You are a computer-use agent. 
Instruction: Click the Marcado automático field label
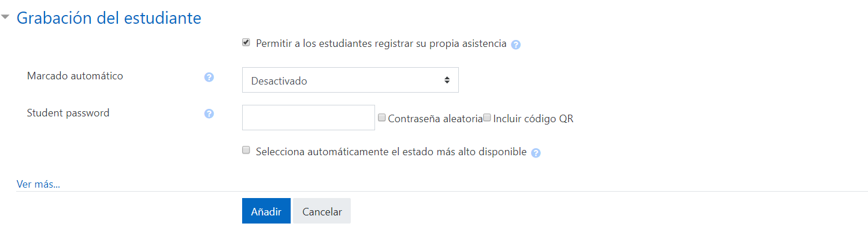75,76
